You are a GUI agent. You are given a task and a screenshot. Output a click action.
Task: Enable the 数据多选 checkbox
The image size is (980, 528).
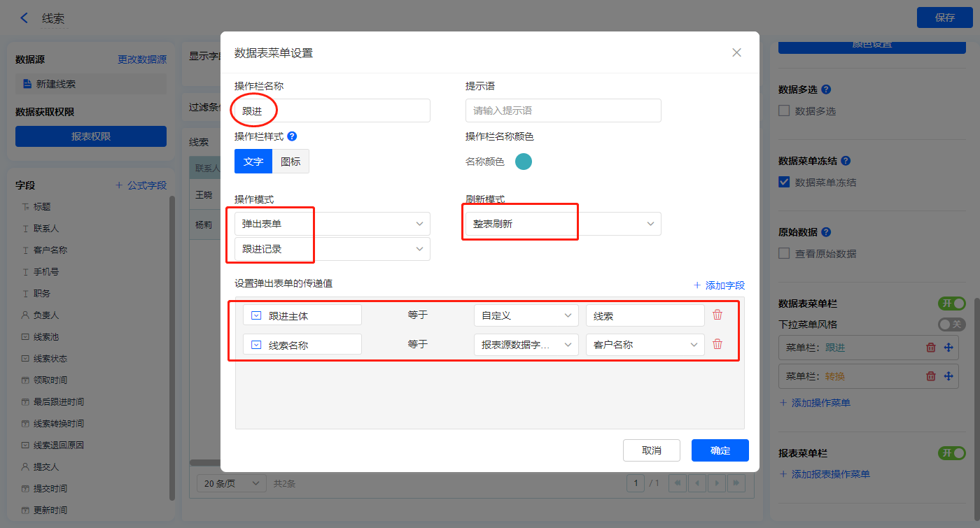784,111
